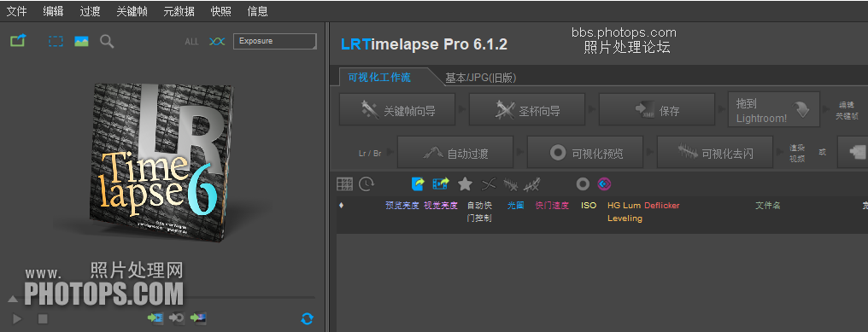Image resolution: width=868 pixels, height=332 pixels.
Task: Click the crossed curves transition icon
Action: [x=489, y=183]
